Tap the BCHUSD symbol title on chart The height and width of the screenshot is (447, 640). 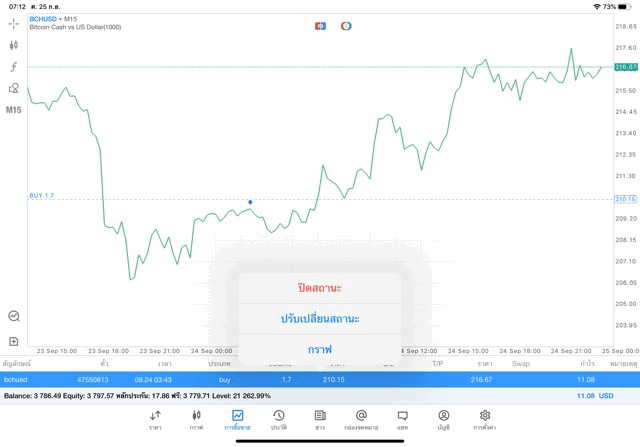[x=43, y=19]
